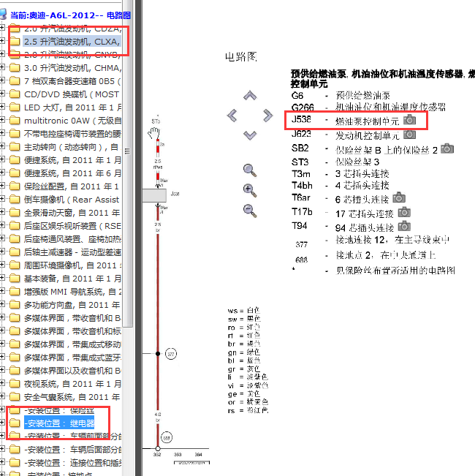Expand the 便捷系统 自 2011 年 1 月 node

point(1,159)
